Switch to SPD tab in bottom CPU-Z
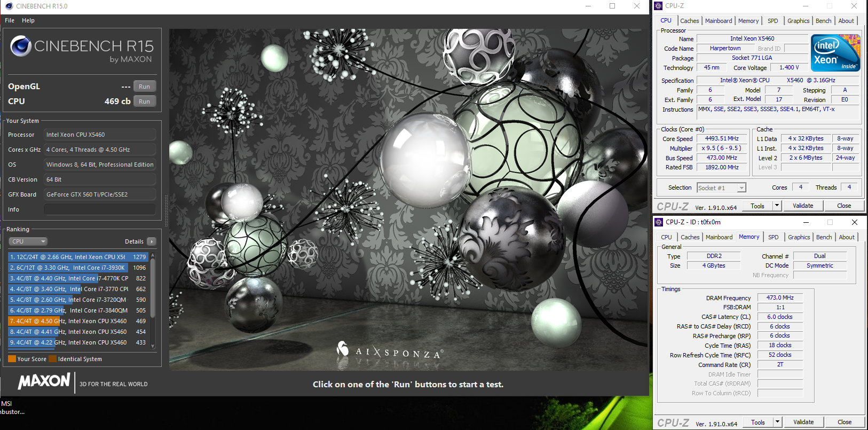868x430 pixels. pos(773,237)
